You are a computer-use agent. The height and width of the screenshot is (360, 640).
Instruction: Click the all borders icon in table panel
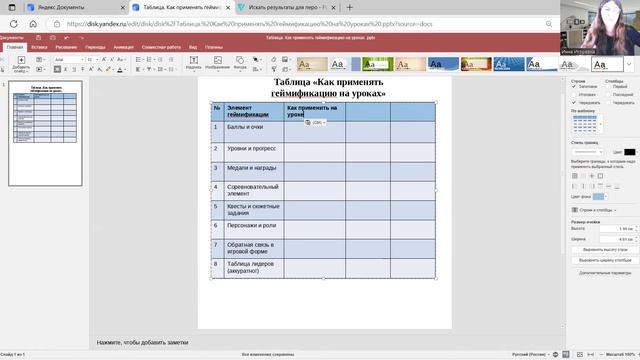pos(575,176)
